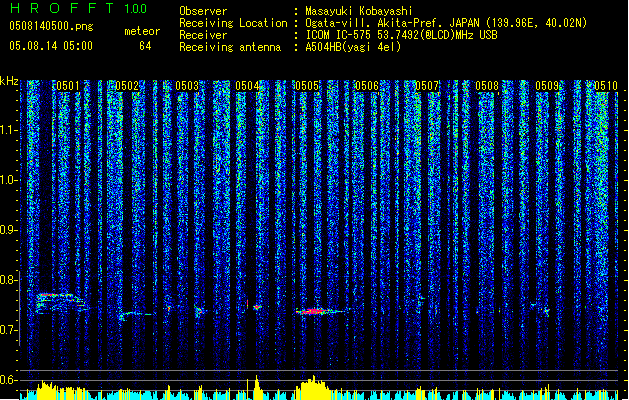Screen dimensions: 629x400
Task: Click the 0.7 kHz axis label
Action: coord(9,330)
